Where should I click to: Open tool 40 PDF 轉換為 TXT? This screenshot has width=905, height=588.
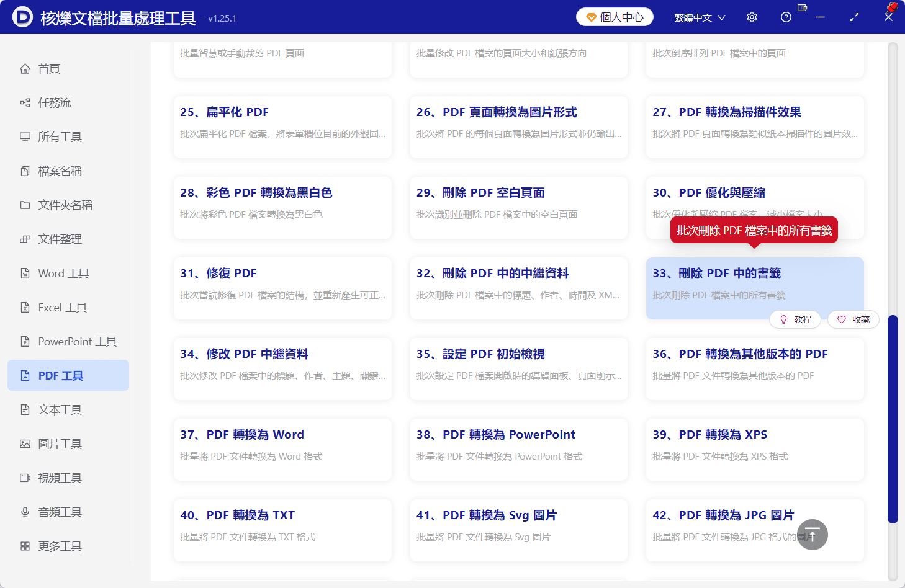coord(282,530)
